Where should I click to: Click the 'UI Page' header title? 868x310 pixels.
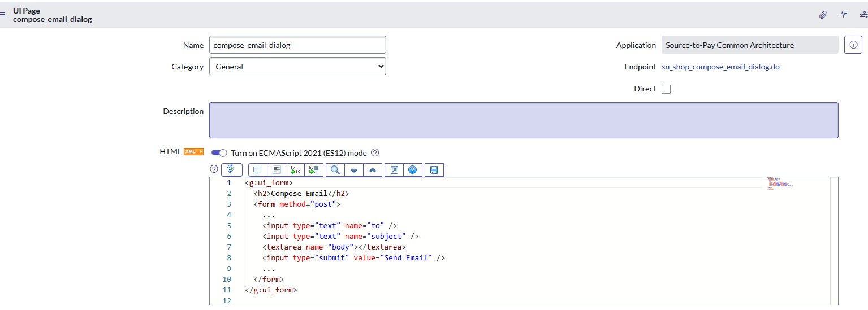(x=27, y=11)
